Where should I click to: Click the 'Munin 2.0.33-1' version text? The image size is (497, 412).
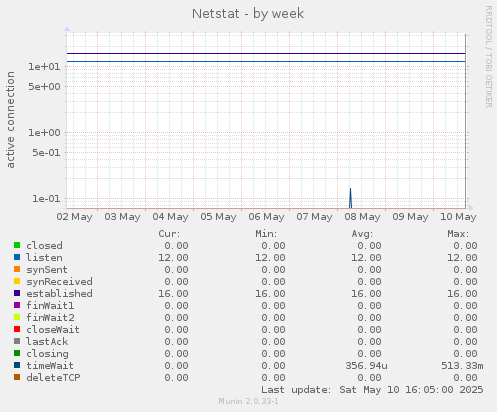[x=248, y=401]
